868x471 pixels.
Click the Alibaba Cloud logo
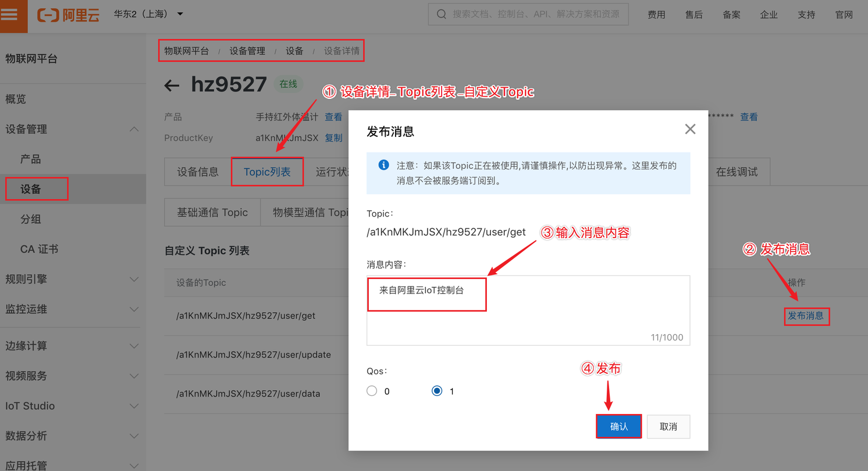68,15
